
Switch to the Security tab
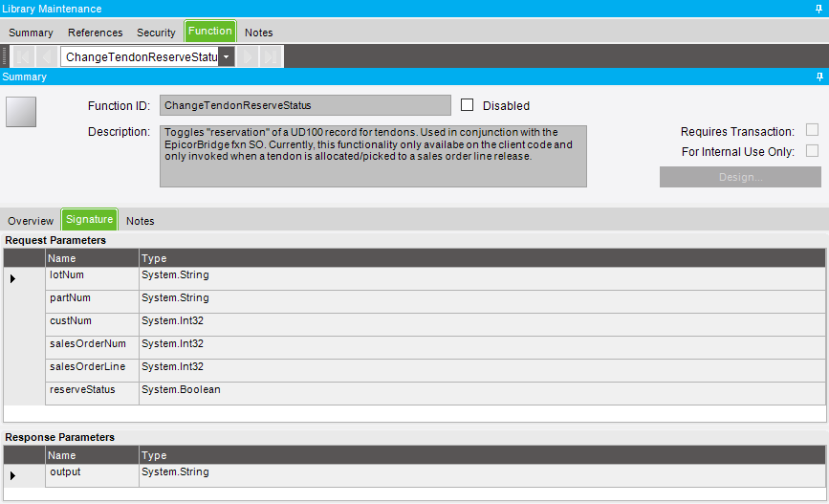(x=156, y=33)
